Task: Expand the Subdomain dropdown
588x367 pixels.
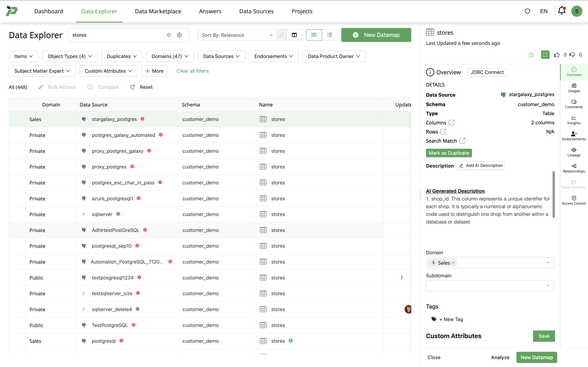Action: [x=490, y=286]
